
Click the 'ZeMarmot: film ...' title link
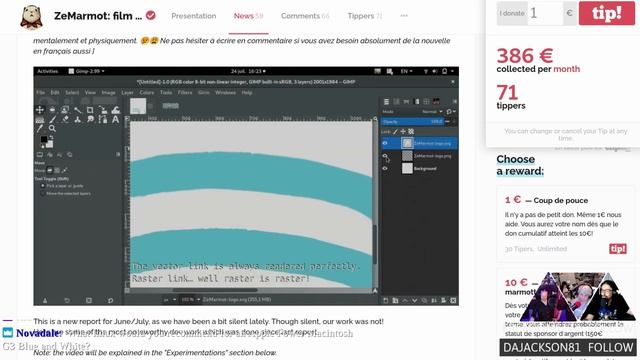point(98,16)
